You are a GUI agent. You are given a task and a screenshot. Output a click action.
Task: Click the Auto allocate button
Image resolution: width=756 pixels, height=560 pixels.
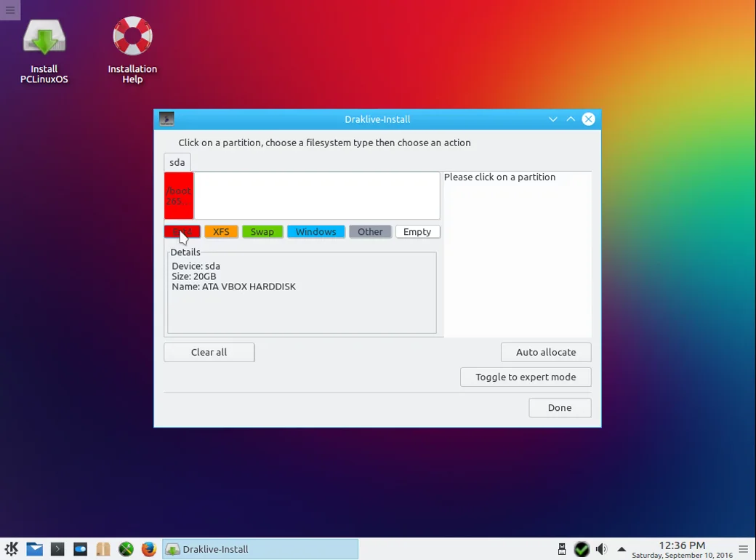[x=546, y=352]
